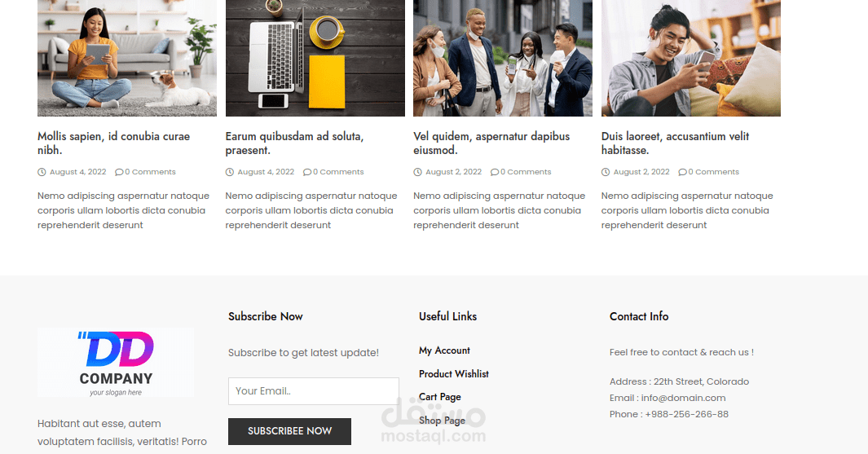The width and height of the screenshot is (868, 454).
Task: Click the comment bubble icon under Earum quibusdam post
Action: 307,172
